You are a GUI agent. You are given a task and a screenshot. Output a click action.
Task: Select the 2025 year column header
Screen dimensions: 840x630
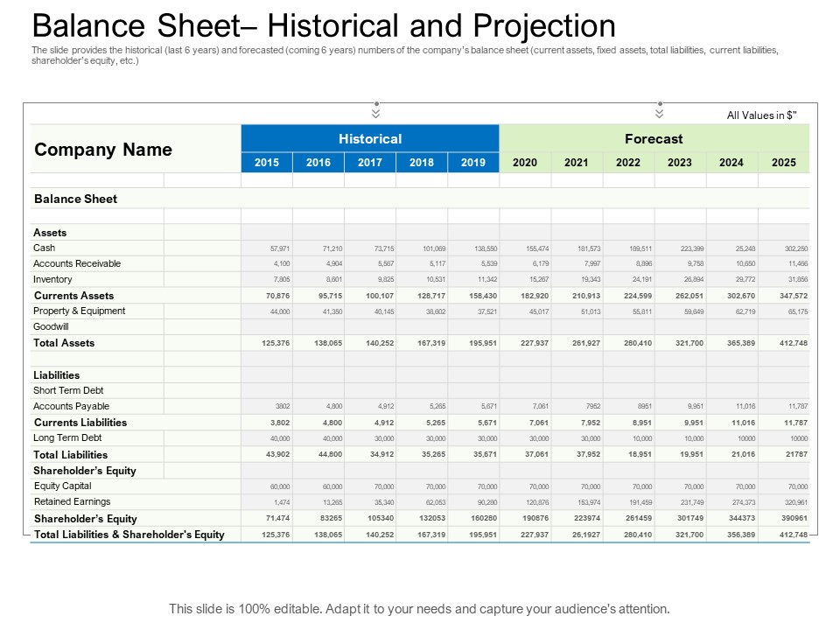(x=784, y=163)
